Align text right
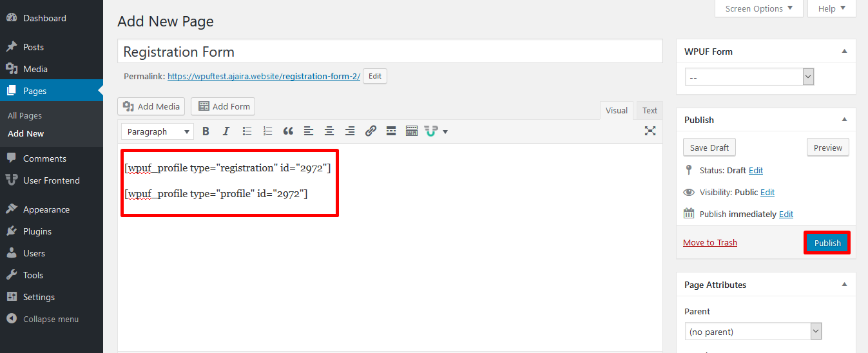Image resolution: width=868 pixels, height=353 pixels. [x=350, y=131]
